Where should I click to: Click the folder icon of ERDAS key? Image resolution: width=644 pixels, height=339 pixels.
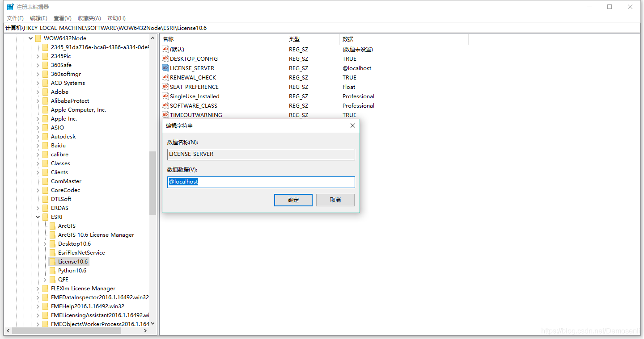click(45, 208)
